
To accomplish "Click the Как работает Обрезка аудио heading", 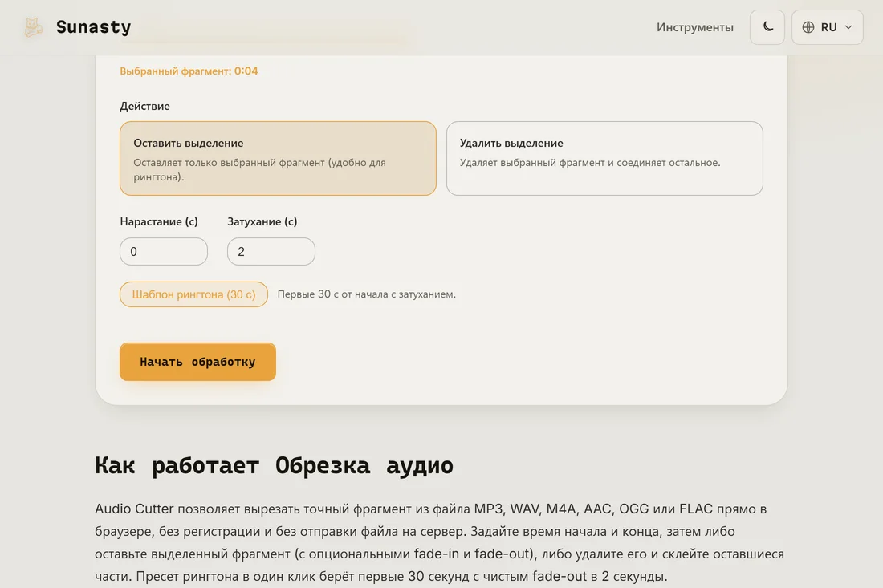I will pyautogui.click(x=274, y=466).
